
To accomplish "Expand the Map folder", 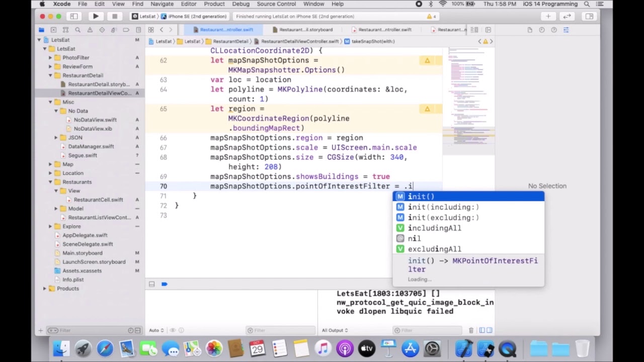I will [x=50, y=164].
